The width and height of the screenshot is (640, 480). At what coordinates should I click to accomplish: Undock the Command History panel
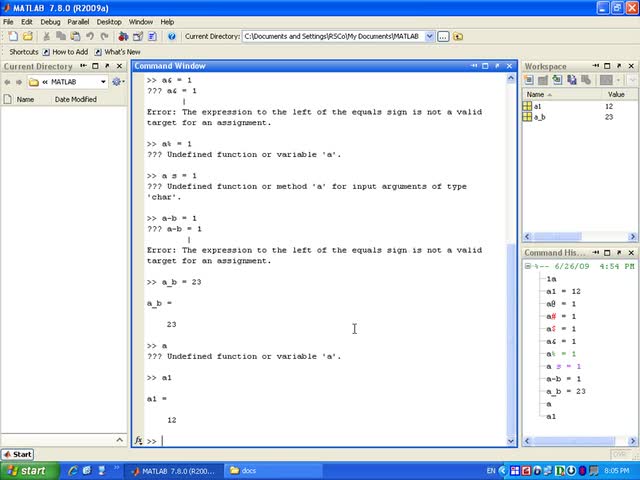click(619, 253)
